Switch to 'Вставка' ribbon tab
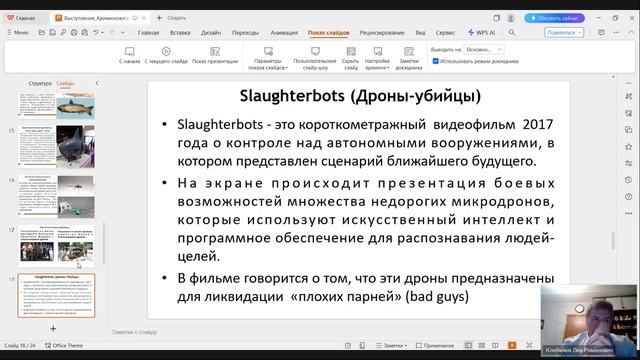This screenshot has width=640, height=360. coord(180,33)
